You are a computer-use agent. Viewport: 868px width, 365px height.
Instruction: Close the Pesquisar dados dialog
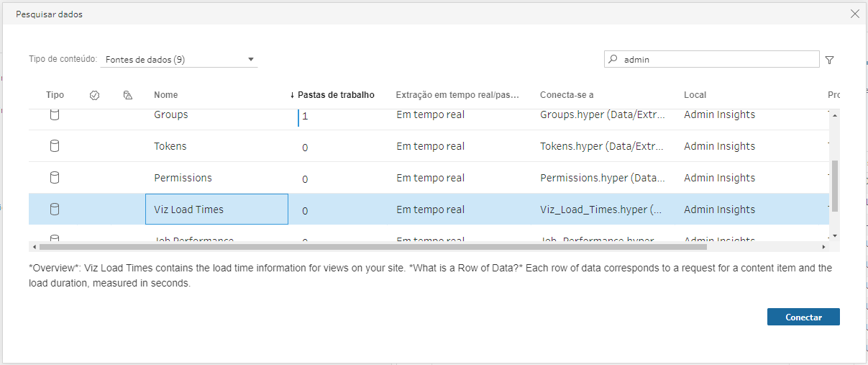point(854,14)
